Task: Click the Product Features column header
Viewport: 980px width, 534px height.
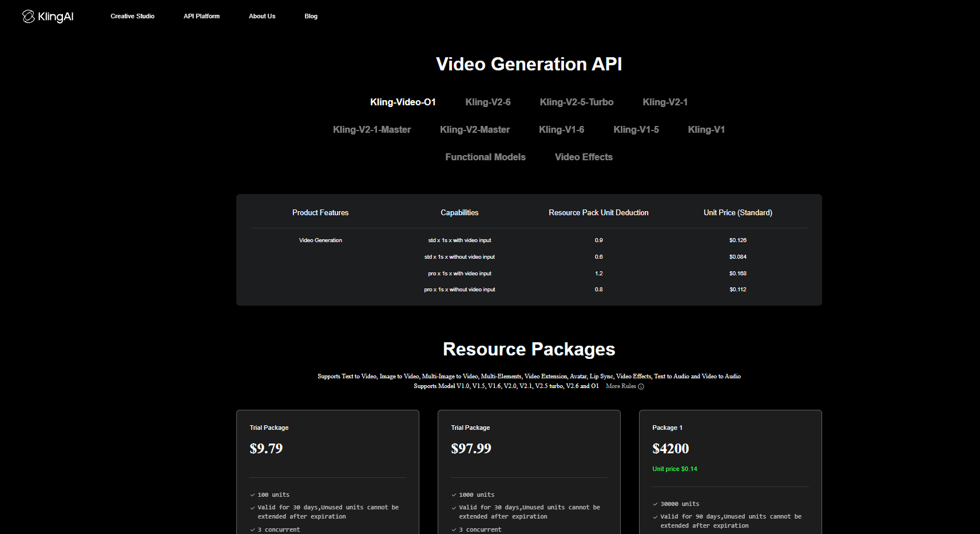Action: click(320, 212)
